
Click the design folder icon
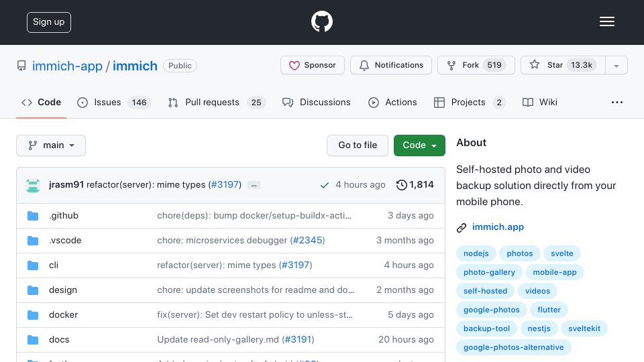33,290
